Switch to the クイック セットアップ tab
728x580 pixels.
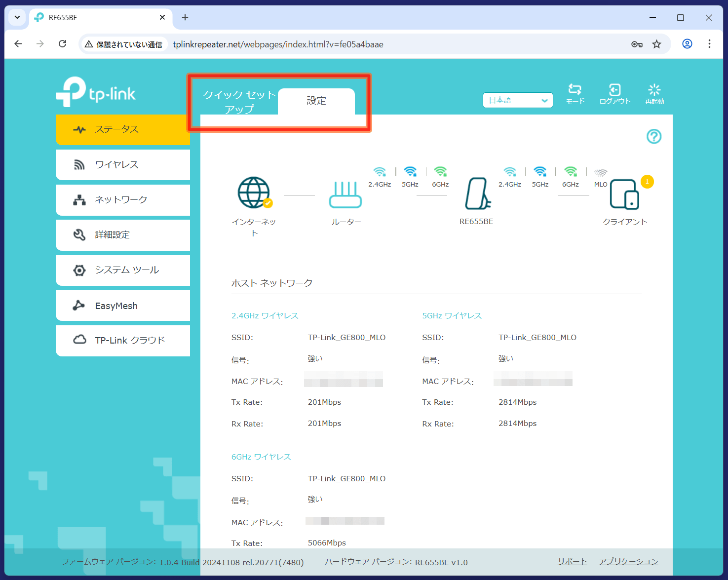pos(239,101)
